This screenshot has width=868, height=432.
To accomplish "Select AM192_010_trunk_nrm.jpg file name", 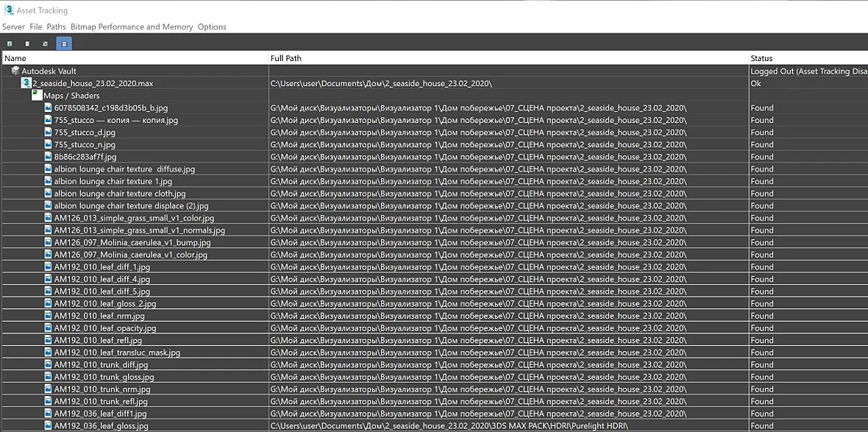I will click(x=102, y=389).
